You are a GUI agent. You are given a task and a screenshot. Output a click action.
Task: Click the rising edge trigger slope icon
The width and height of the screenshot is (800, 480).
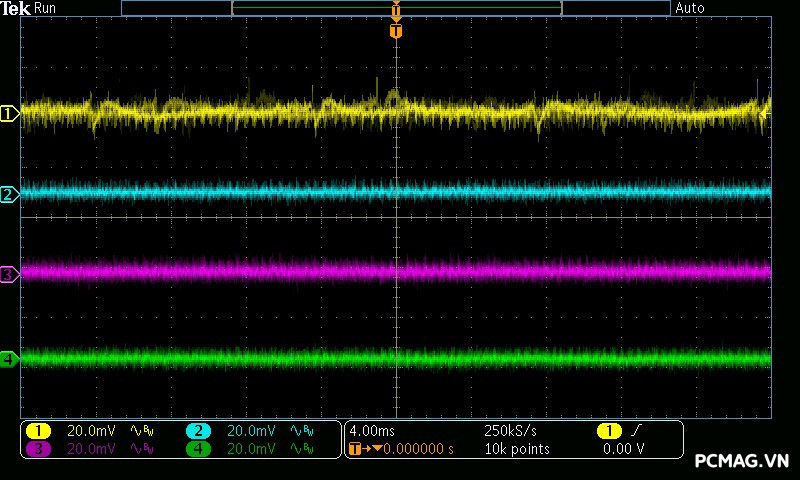click(x=637, y=431)
